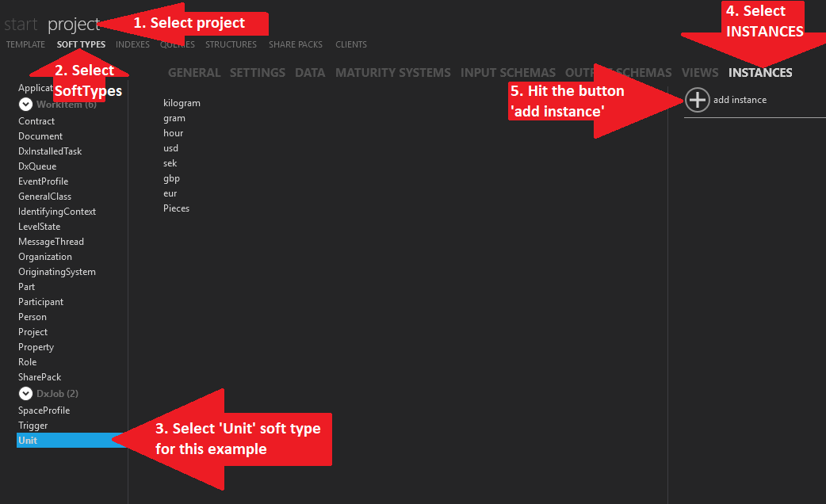Go to the VIEWS tab
The height and width of the screenshot is (504, 826).
700,73
